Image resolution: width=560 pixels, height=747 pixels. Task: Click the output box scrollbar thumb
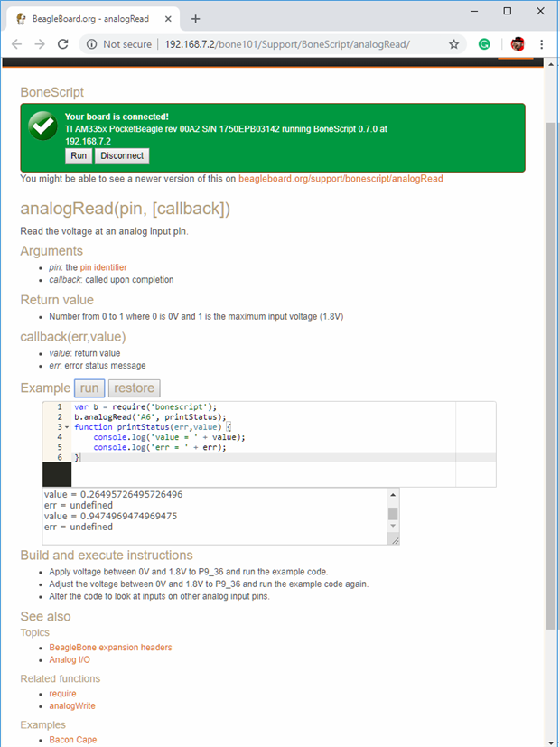coord(393,514)
